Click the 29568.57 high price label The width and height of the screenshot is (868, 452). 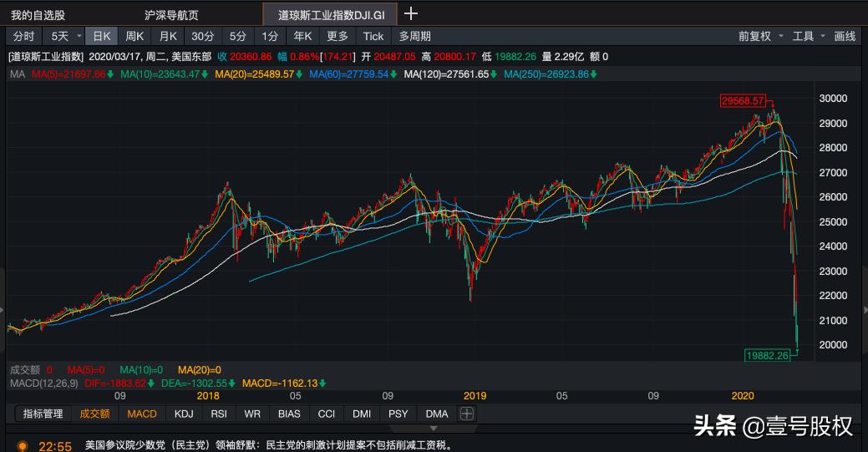tap(743, 100)
